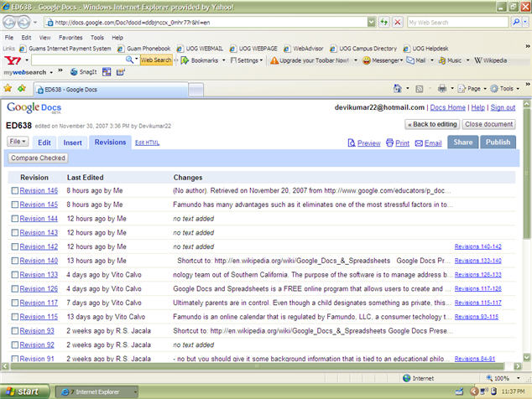The height and width of the screenshot is (399, 532).
Task: Click Internet Explorer taskbar button
Action: [96, 392]
